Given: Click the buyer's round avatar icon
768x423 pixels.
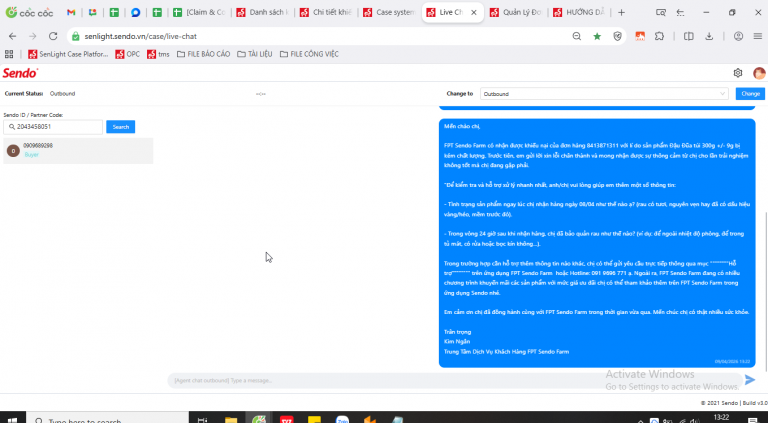Looking at the screenshot, I should [x=13, y=150].
